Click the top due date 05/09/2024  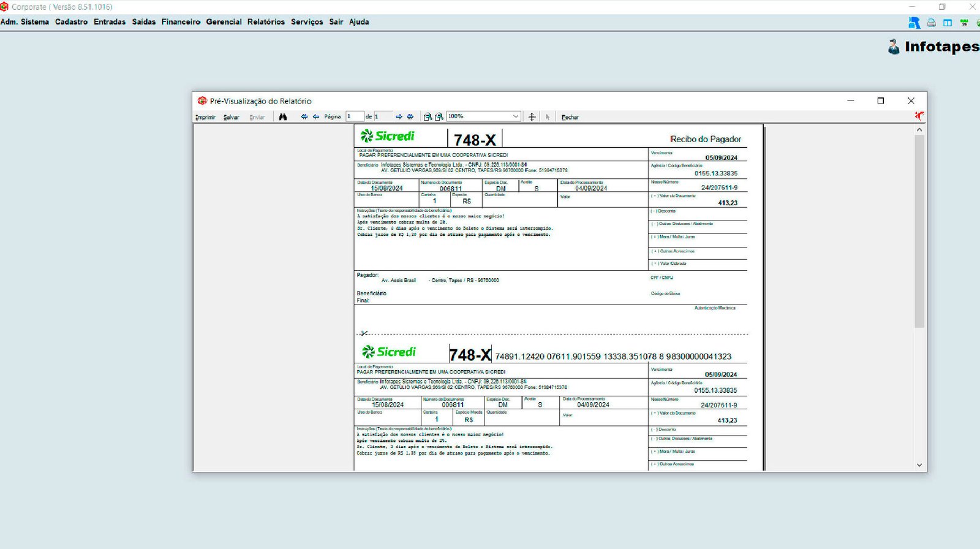point(721,157)
